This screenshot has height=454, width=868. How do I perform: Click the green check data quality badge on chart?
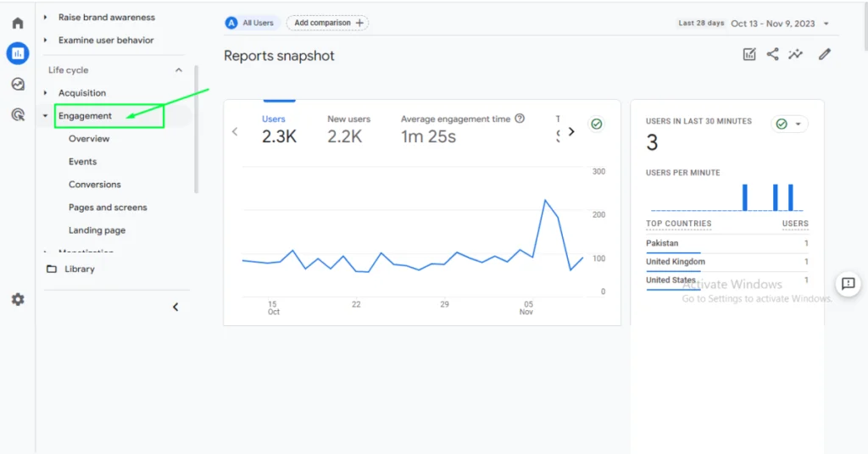[597, 125]
